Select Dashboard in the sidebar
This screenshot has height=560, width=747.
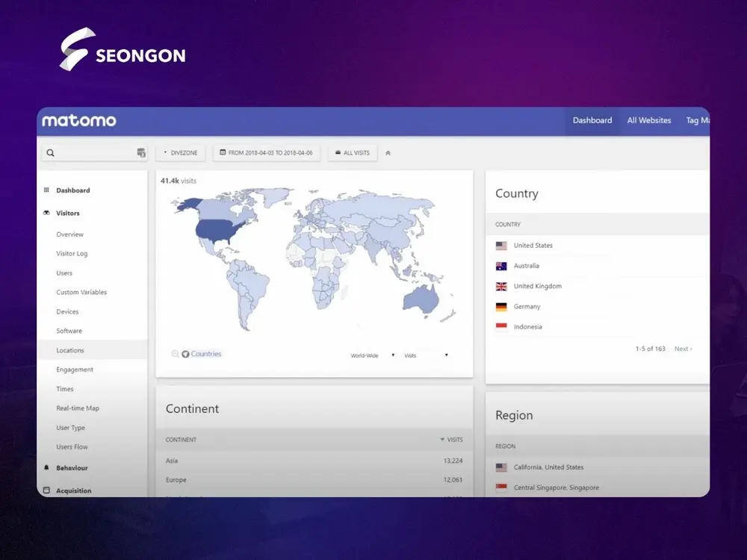tap(73, 190)
